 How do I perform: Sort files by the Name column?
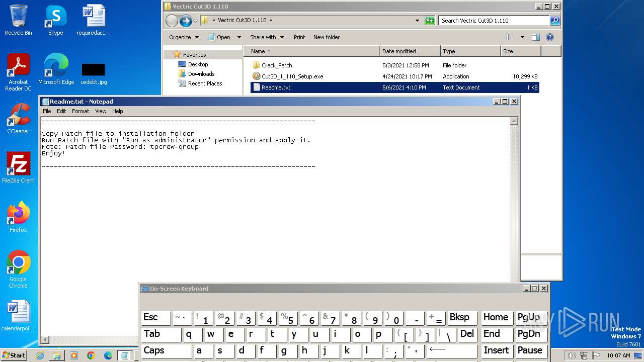point(312,51)
